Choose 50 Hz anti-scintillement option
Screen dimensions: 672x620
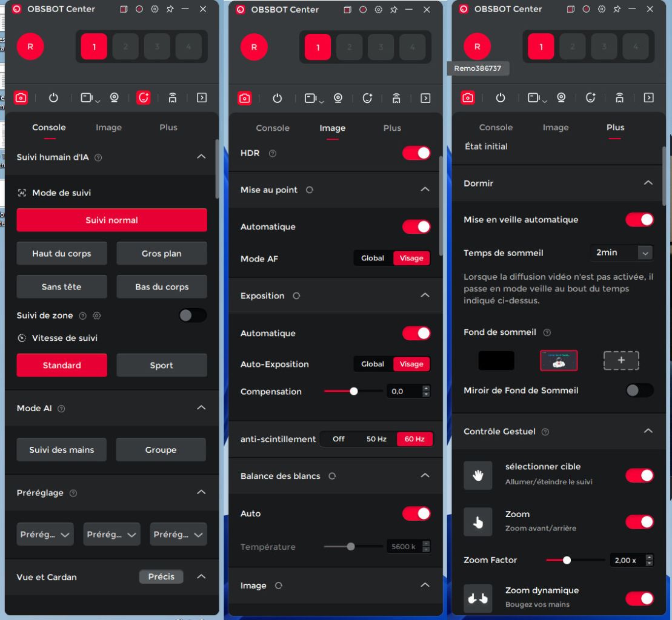coord(376,439)
